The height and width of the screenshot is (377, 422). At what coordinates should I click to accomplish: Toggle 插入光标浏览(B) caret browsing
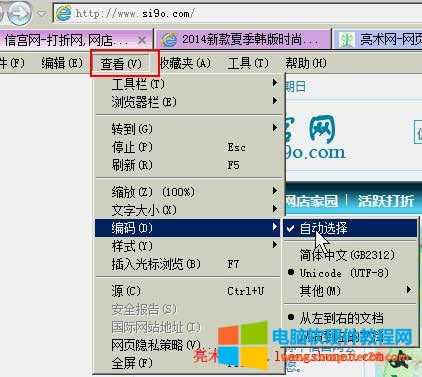[x=188, y=264]
